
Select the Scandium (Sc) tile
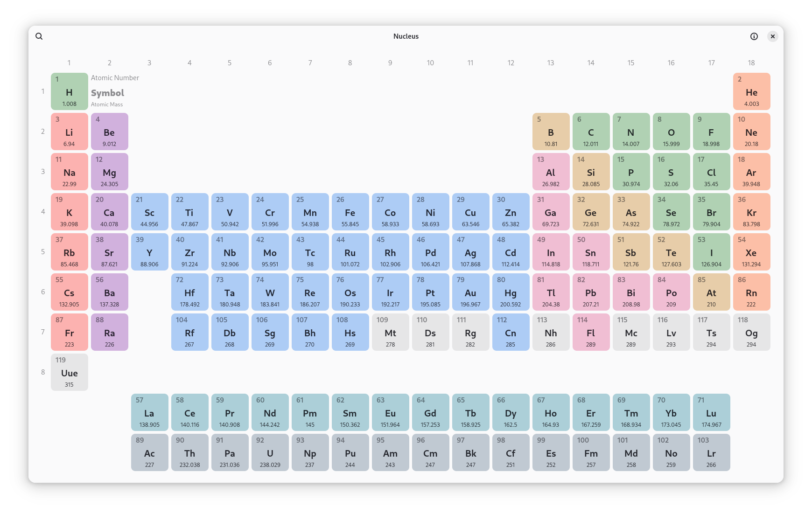150,212
